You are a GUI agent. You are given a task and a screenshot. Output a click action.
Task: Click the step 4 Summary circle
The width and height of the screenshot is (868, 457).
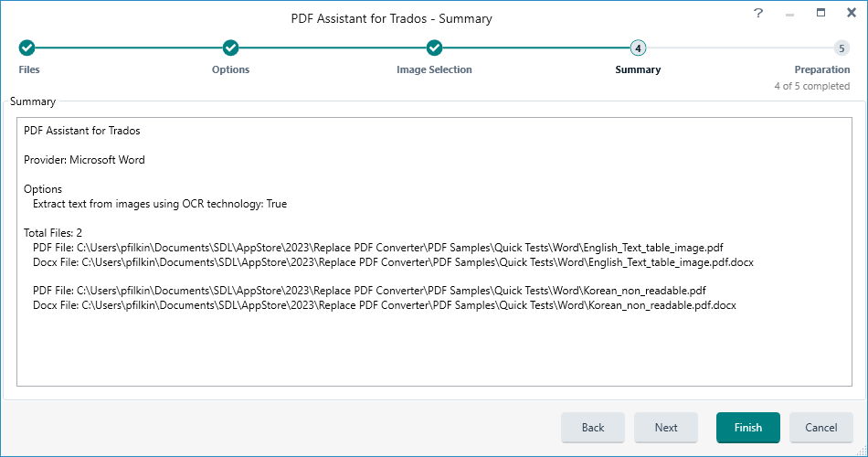point(638,48)
